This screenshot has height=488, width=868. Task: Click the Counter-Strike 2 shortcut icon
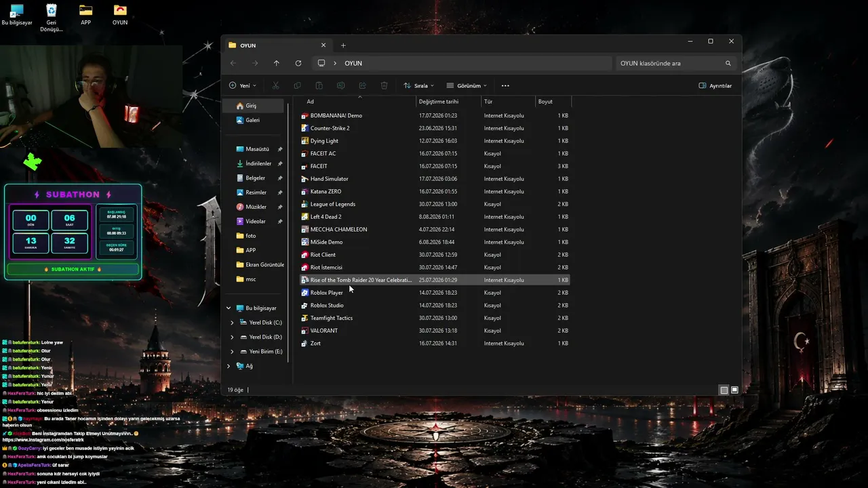pos(305,128)
